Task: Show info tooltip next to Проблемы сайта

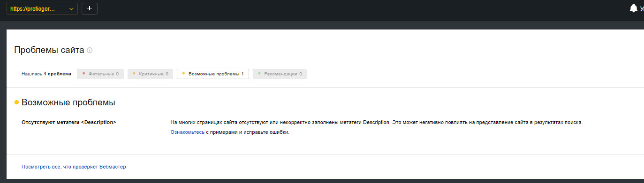Action: (x=90, y=50)
